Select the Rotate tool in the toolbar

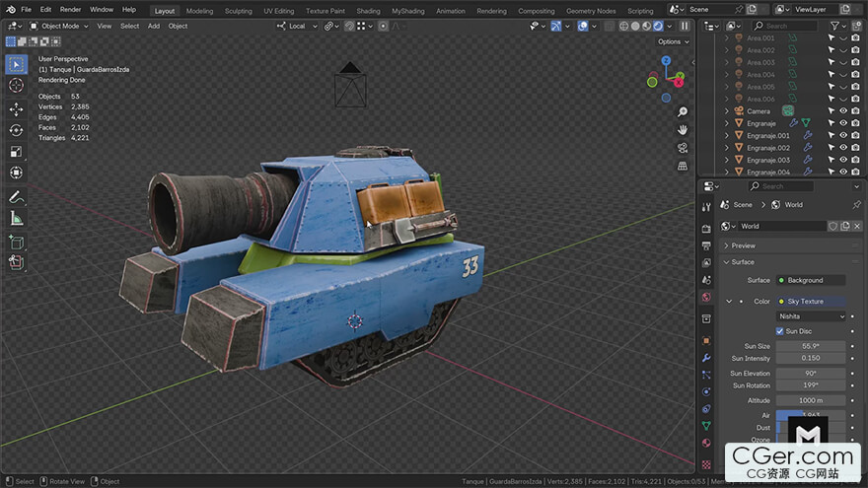[16, 130]
